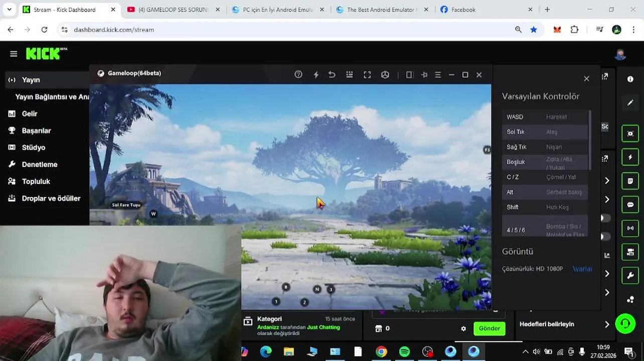Click the Ayarlar link next to Çözünürlük
This screenshot has width=644, height=361.
582,269
